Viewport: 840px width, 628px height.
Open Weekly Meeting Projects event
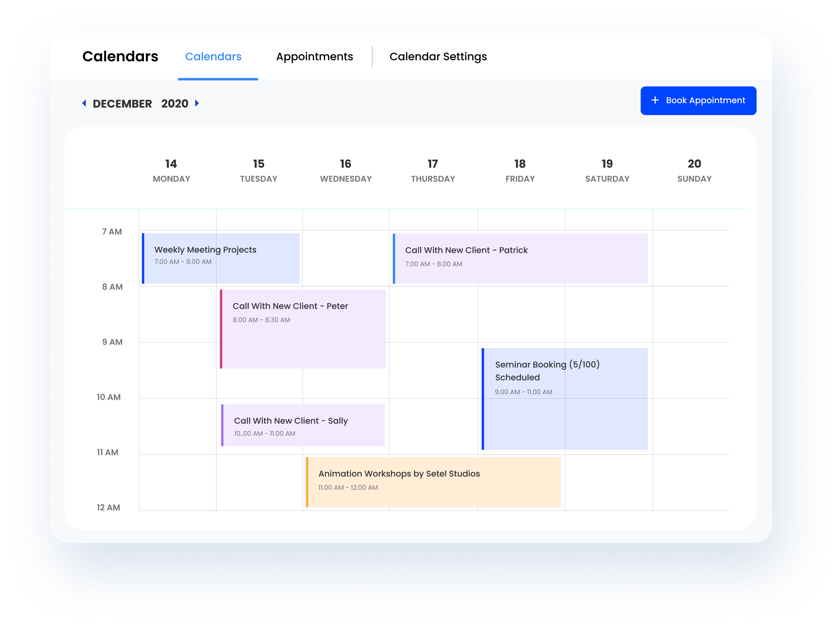(x=220, y=258)
